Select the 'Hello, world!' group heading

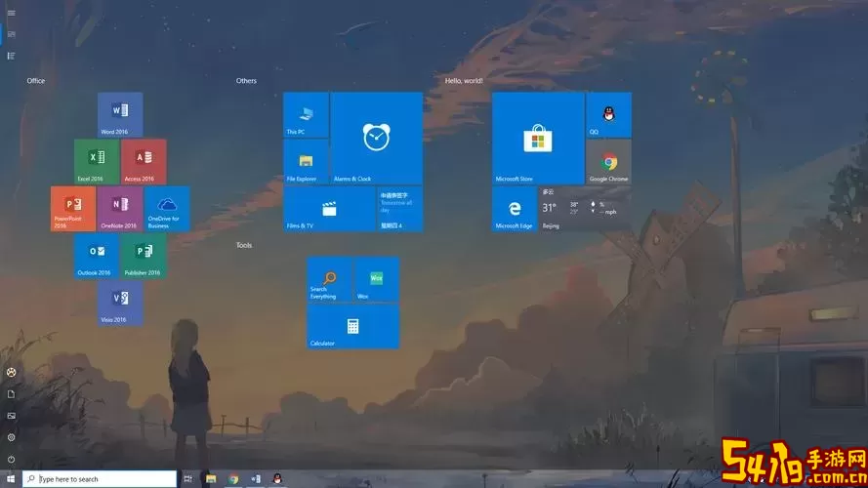pyautogui.click(x=464, y=81)
